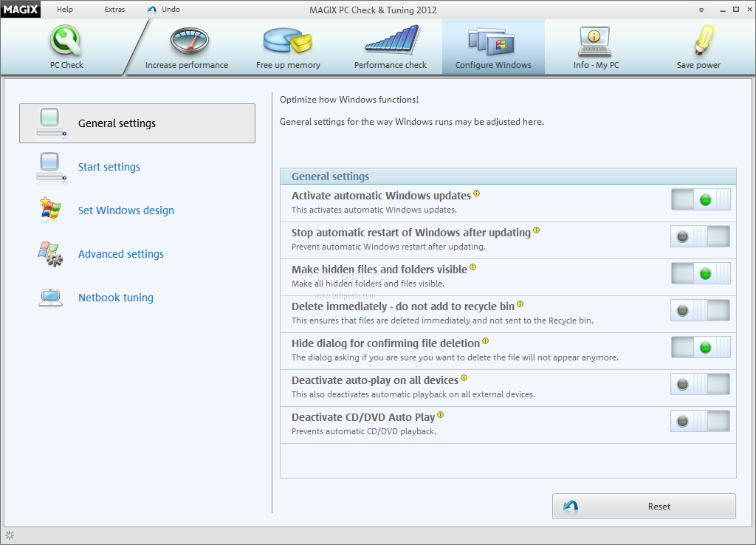Click the status gear icon in bottom bar

[x=10, y=535]
